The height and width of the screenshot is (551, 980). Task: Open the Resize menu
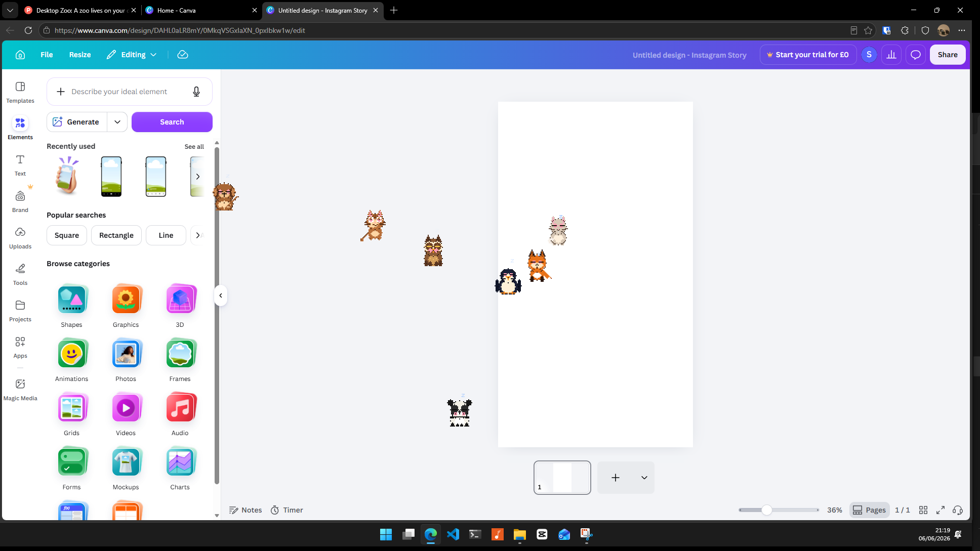tap(80, 55)
